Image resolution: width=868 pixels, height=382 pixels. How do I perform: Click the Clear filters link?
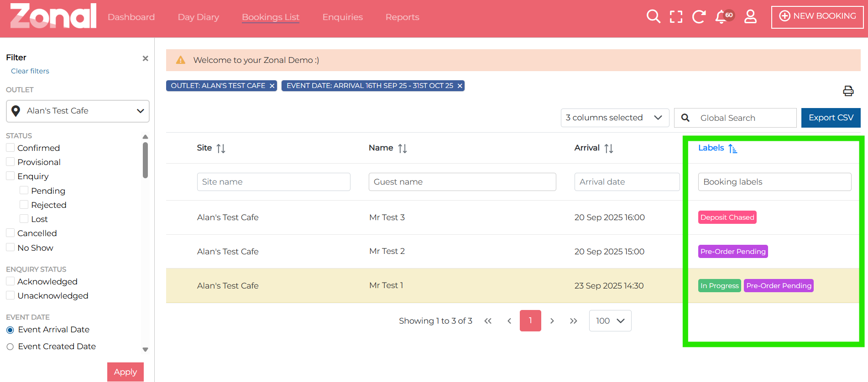point(30,71)
